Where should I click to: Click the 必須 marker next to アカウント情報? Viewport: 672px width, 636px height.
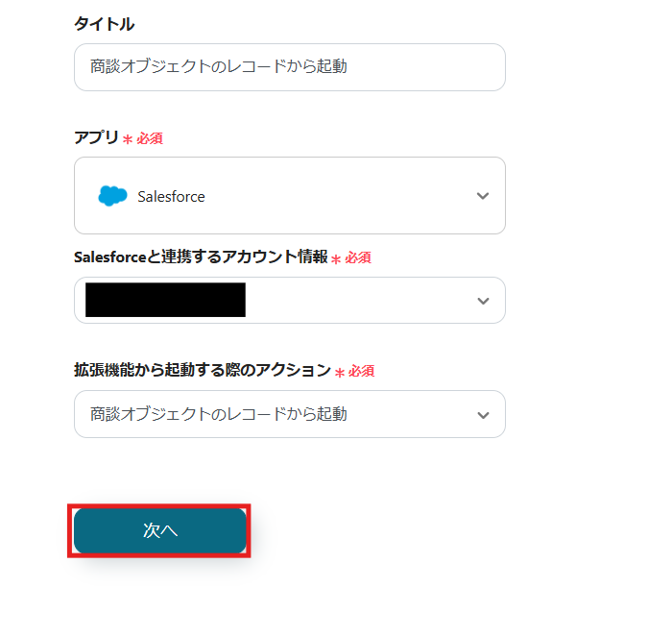click(358, 257)
